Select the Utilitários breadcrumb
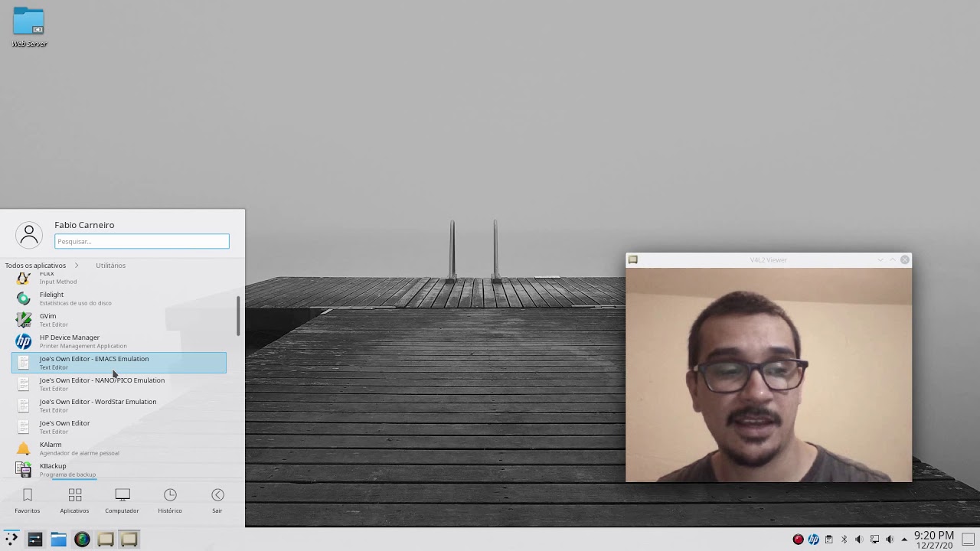980x551 pixels. click(110, 266)
